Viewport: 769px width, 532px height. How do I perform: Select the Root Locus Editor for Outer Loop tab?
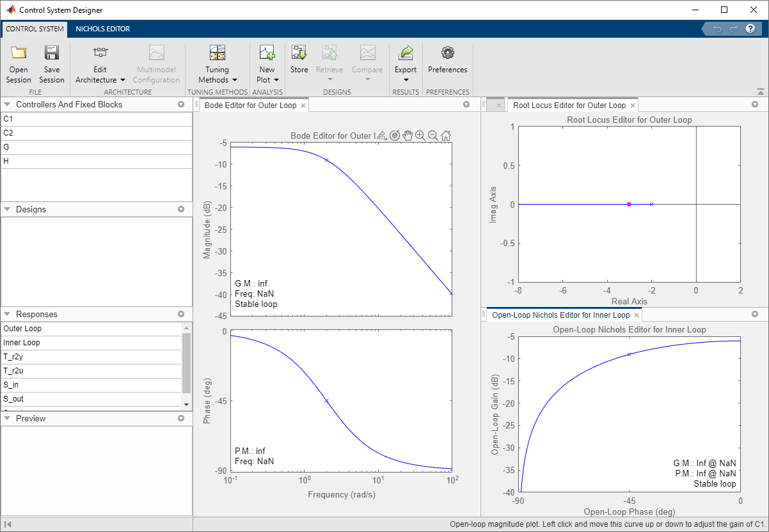569,105
